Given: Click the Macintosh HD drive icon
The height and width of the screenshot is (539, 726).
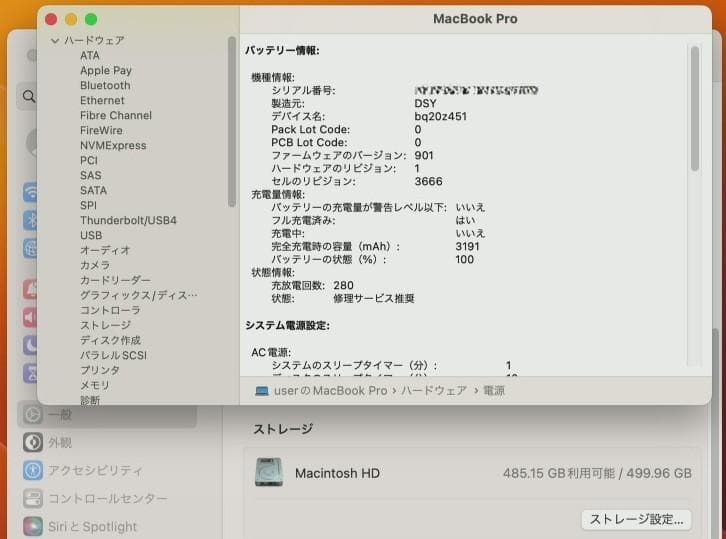Looking at the screenshot, I should [269, 472].
